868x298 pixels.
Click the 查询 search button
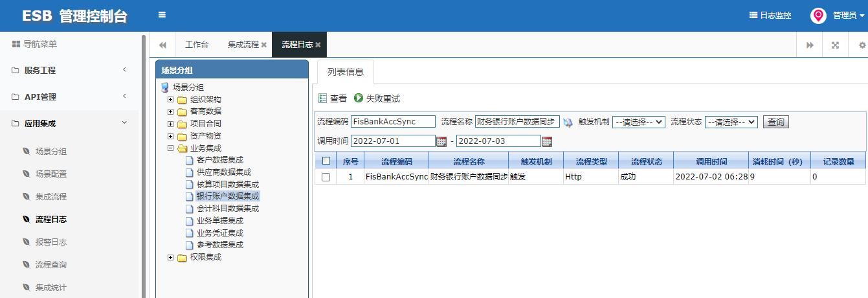(x=775, y=122)
